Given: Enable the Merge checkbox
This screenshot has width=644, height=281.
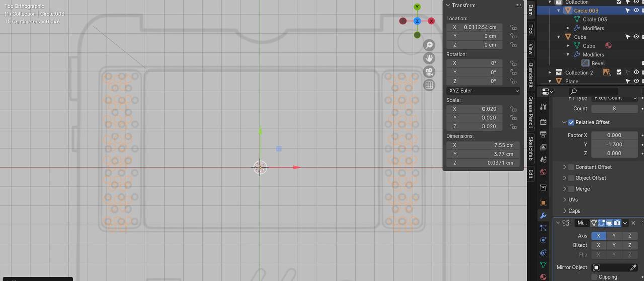Looking at the screenshot, I should pyautogui.click(x=571, y=189).
